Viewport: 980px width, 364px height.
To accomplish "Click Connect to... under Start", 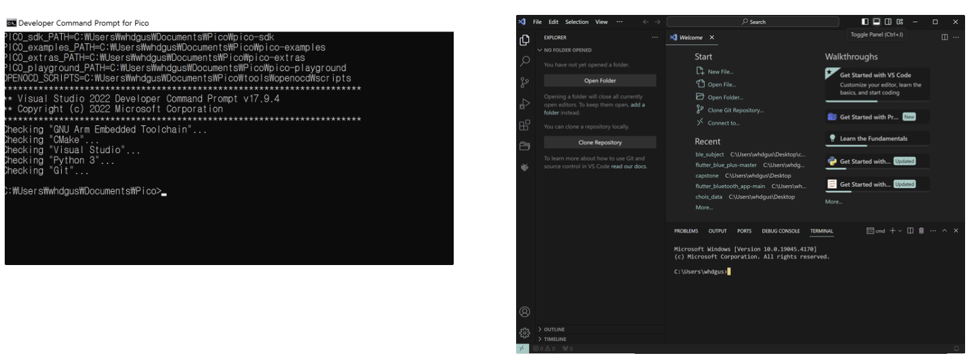I will 723,123.
